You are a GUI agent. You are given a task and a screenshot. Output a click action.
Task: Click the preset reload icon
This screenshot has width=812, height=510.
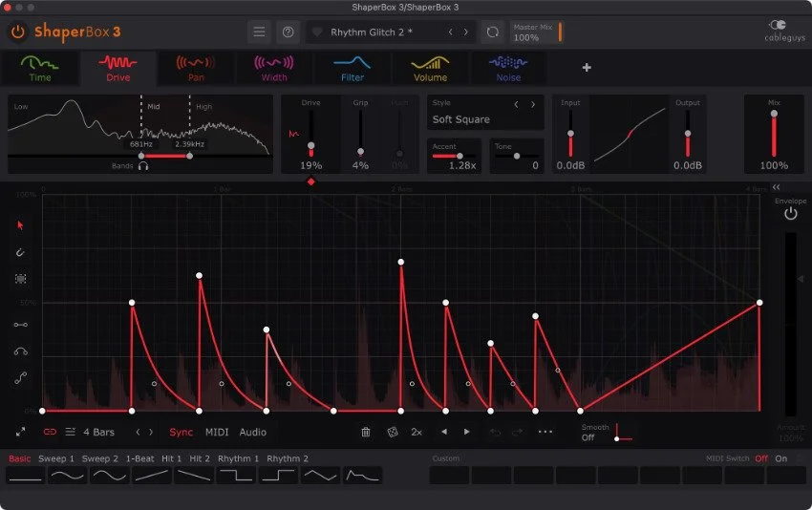point(493,32)
